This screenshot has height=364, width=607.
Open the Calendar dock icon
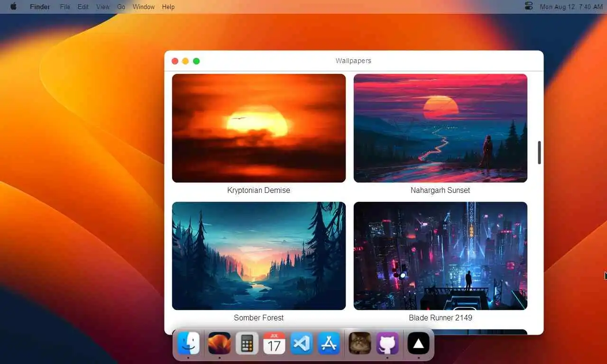click(274, 343)
